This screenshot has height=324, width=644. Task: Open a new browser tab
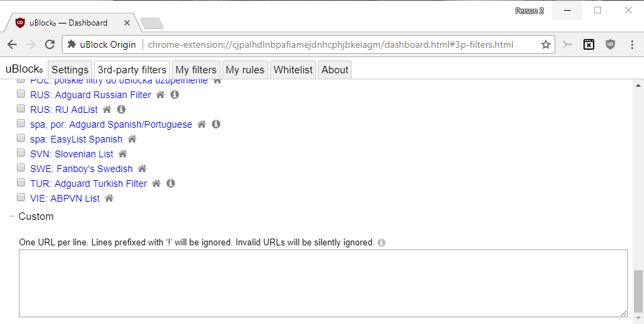click(x=151, y=24)
